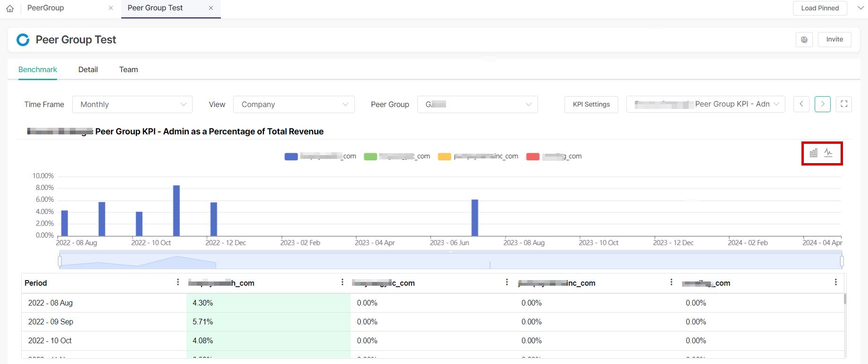
Task: Select the Peer Group Test tab
Action: coord(155,8)
